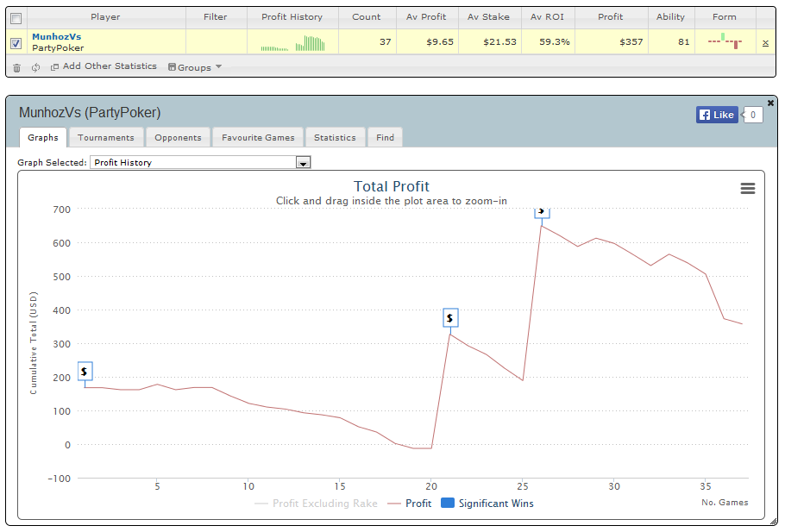
Task: Click the Profit value $357
Action: pos(631,42)
